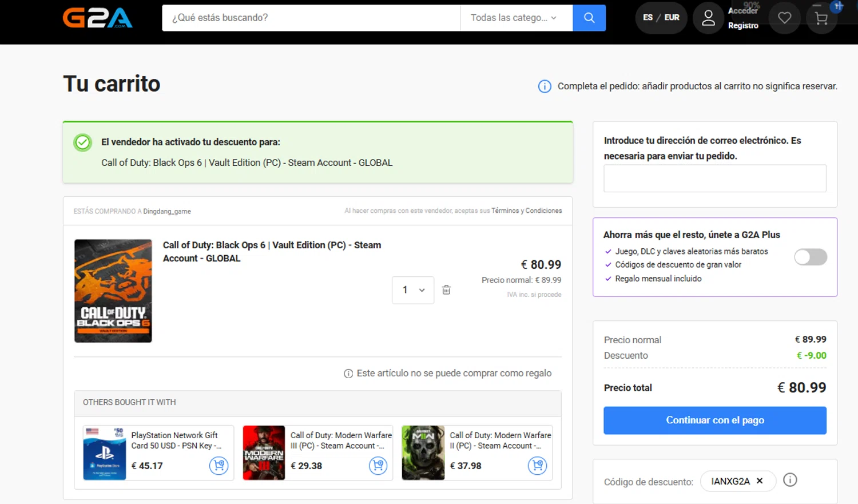Add PlayStation Network Gift Card to cart

219,466
